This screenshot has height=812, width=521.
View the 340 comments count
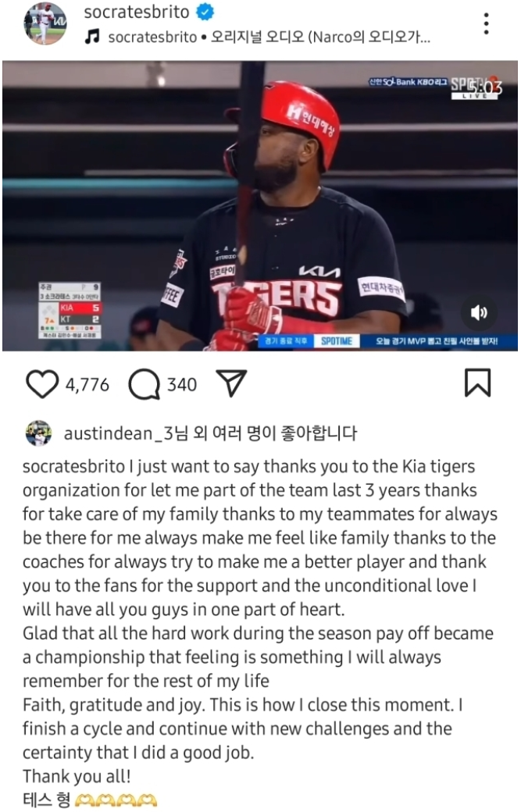(x=182, y=385)
